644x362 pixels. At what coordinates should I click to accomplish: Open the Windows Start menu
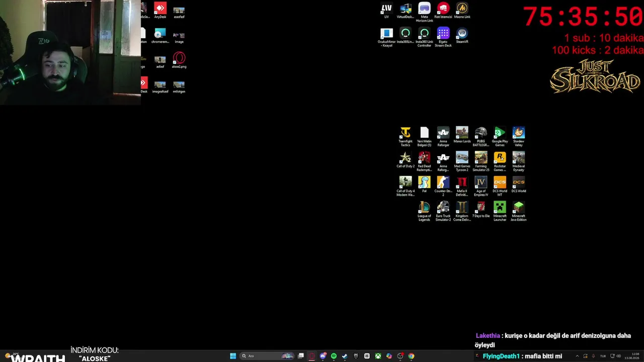coord(233,356)
